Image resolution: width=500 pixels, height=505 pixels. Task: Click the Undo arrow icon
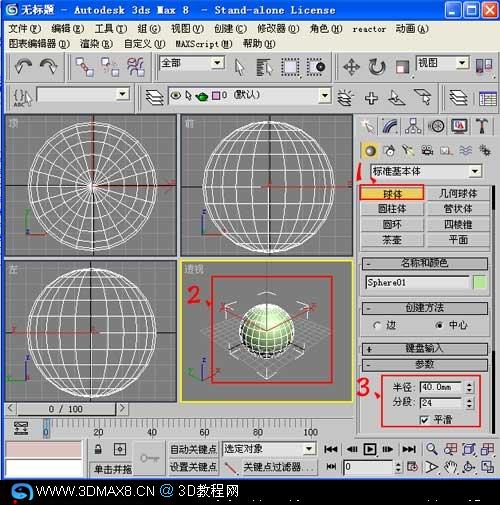click(x=23, y=66)
